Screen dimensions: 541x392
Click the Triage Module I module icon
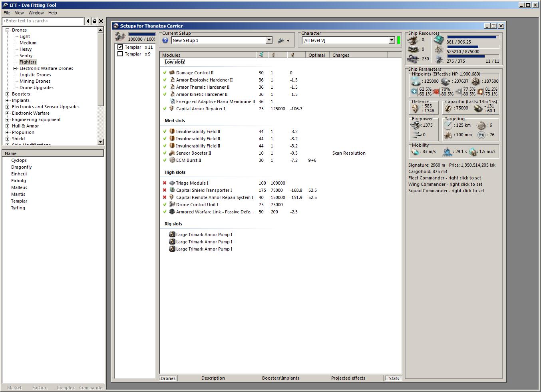(172, 183)
